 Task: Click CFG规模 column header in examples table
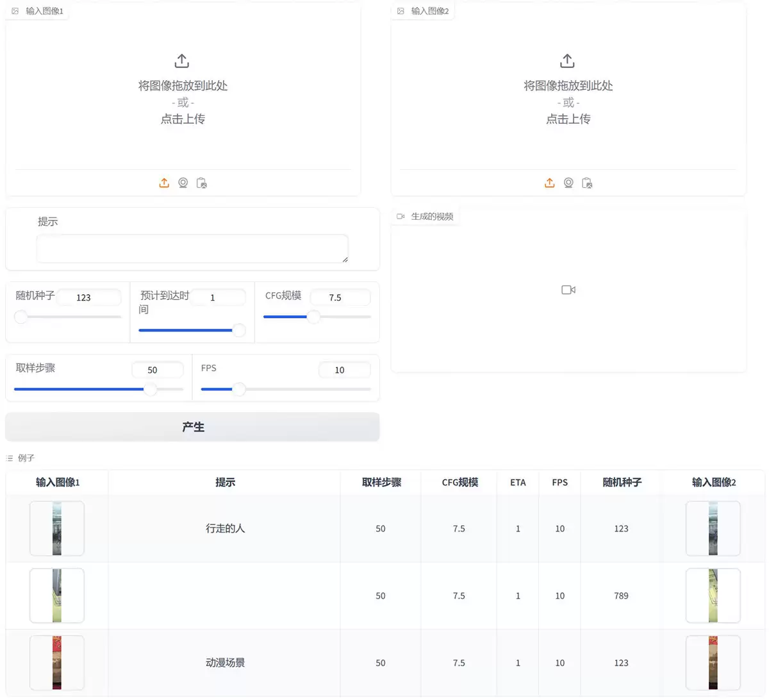pos(460,483)
